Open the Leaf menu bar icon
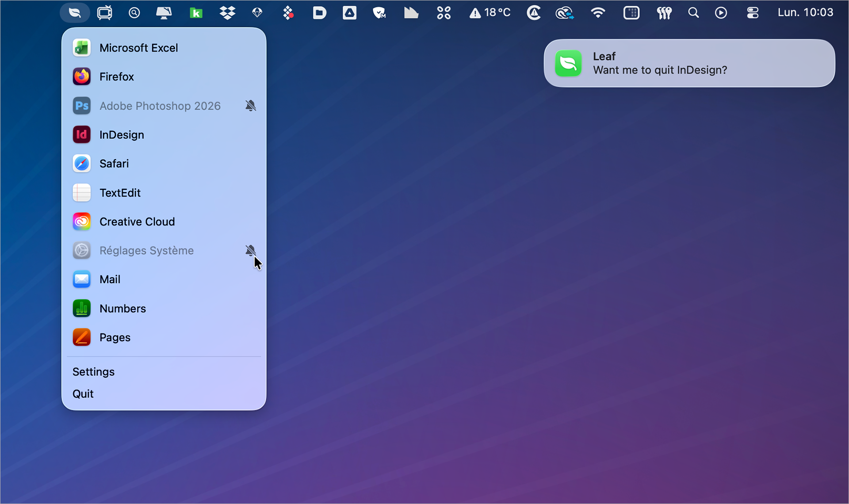The width and height of the screenshot is (849, 504). 75,13
